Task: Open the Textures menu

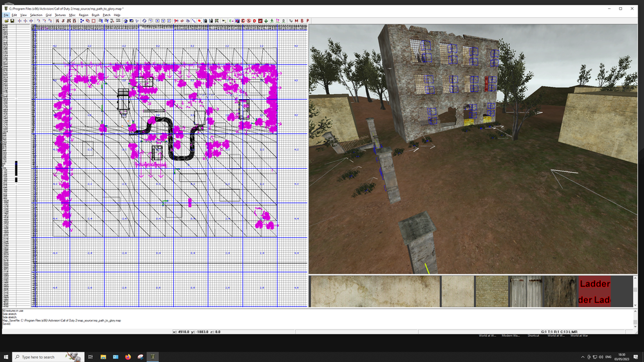Action: (60, 14)
